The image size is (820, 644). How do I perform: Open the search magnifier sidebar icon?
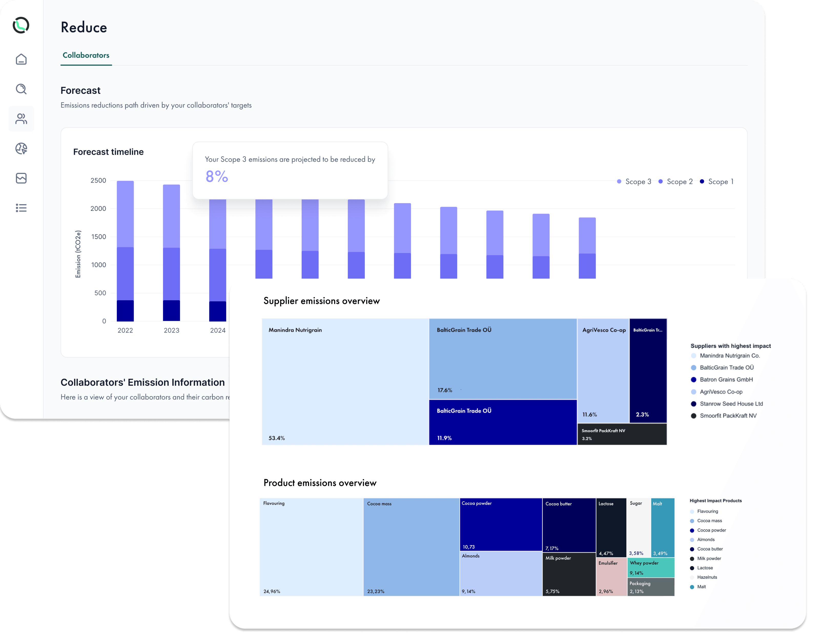(21, 89)
